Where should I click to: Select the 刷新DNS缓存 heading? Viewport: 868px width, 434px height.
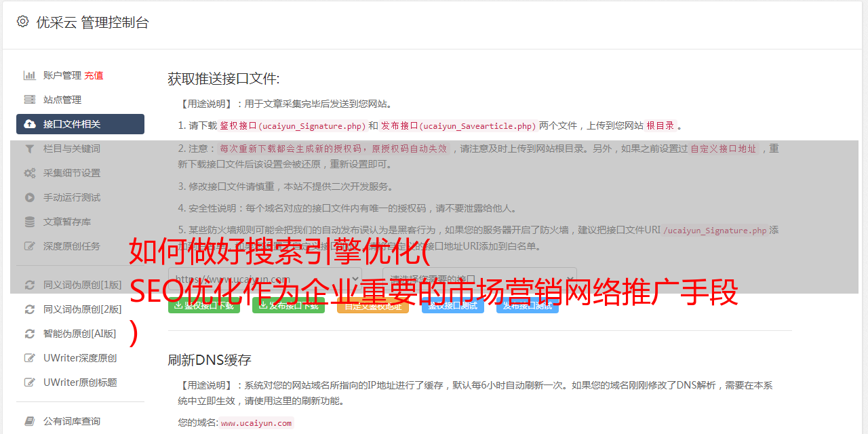[210, 359]
